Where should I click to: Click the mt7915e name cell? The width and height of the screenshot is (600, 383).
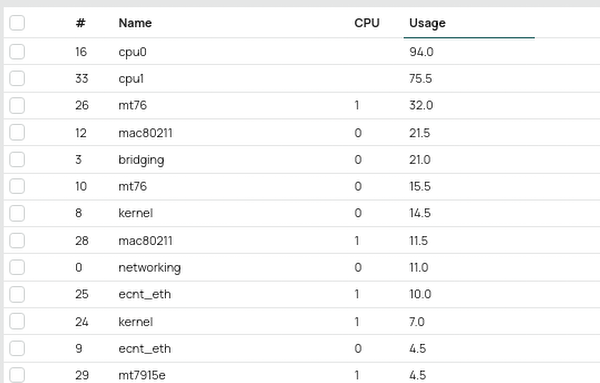(x=142, y=375)
